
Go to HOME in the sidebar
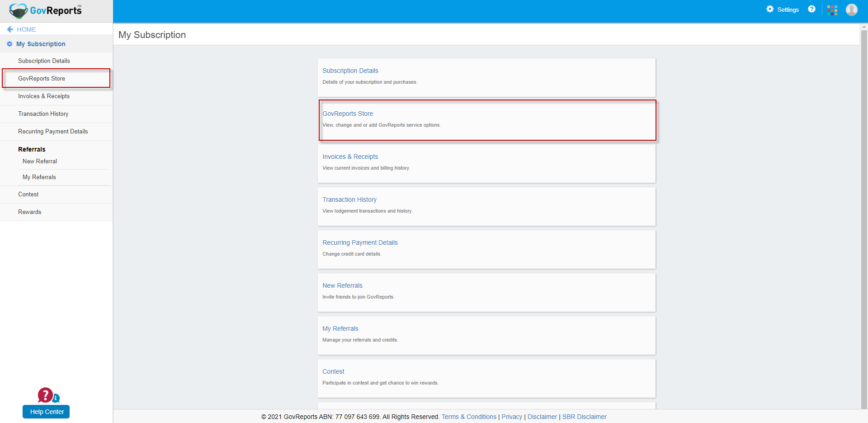point(26,29)
